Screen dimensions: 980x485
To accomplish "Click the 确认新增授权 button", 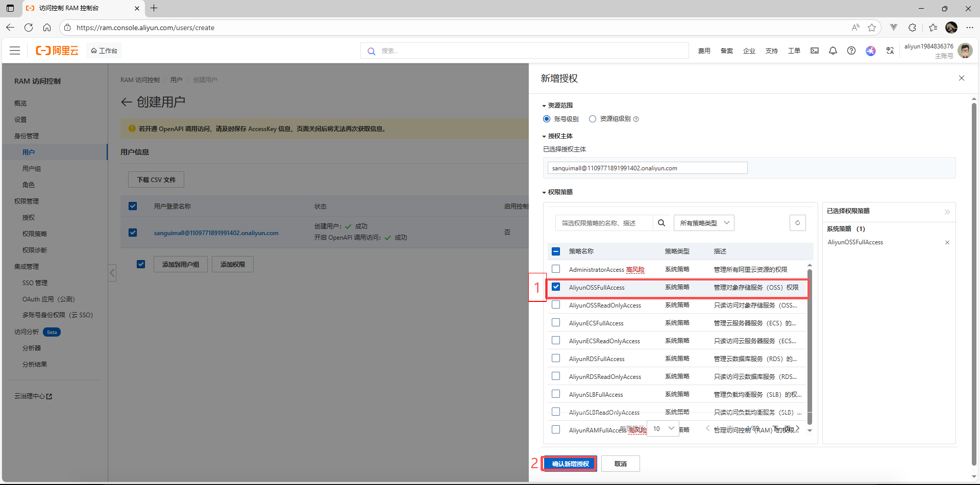I will tap(570, 464).
